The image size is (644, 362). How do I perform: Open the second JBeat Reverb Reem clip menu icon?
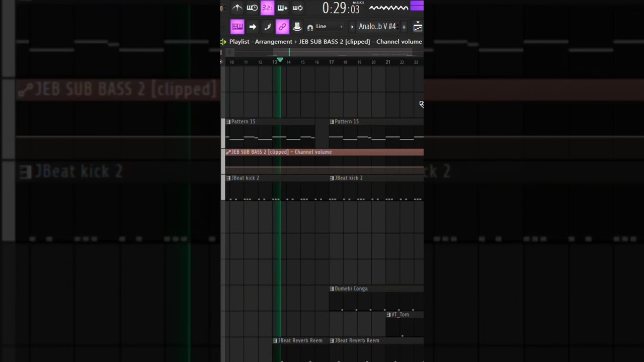[x=332, y=340]
